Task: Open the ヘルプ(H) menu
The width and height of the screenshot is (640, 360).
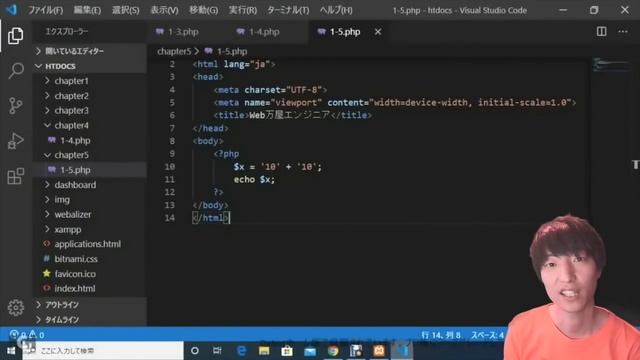Action: 336,10
